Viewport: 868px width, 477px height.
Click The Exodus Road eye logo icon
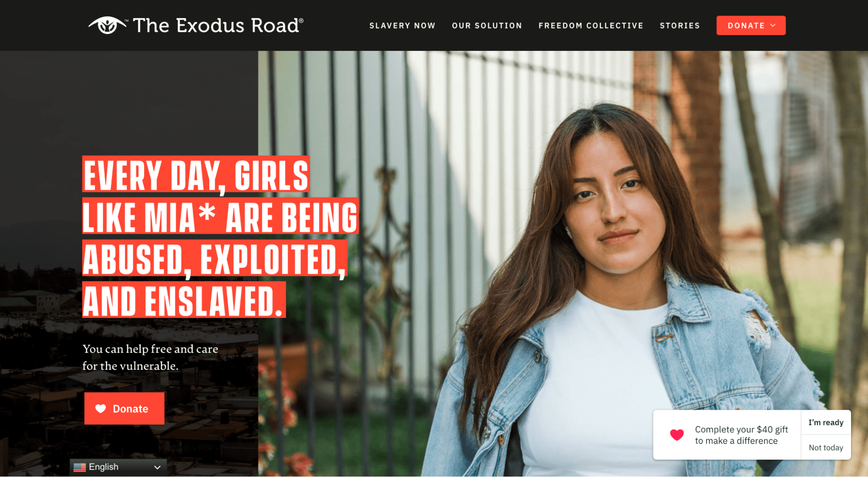[x=107, y=25]
